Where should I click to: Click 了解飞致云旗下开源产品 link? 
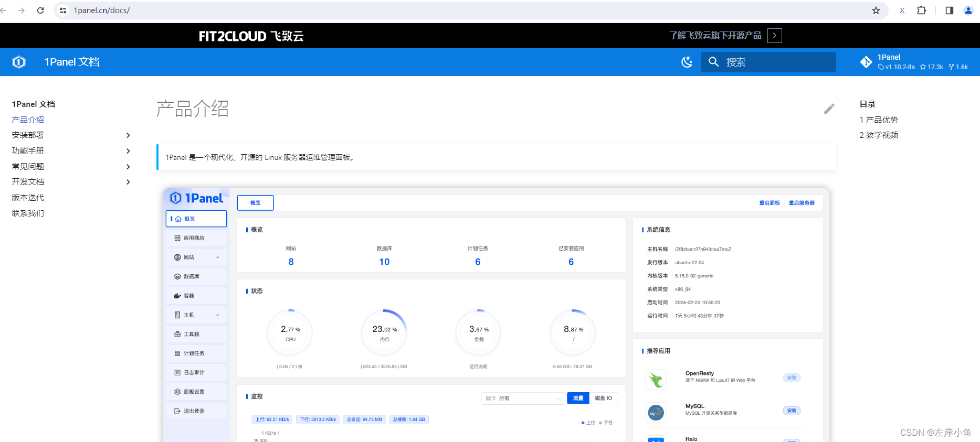[715, 36]
